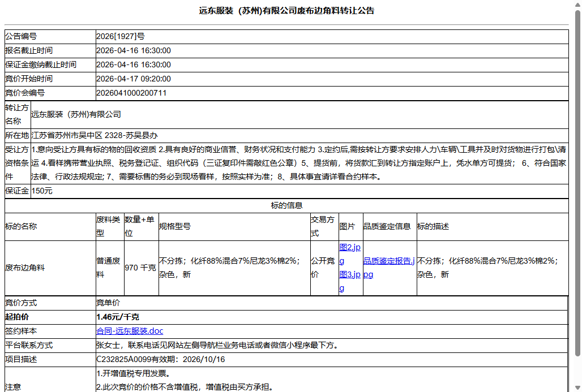This screenshot has width=582, height=392.
Task: Click the 标的信息 section header
Action: [x=286, y=205]
